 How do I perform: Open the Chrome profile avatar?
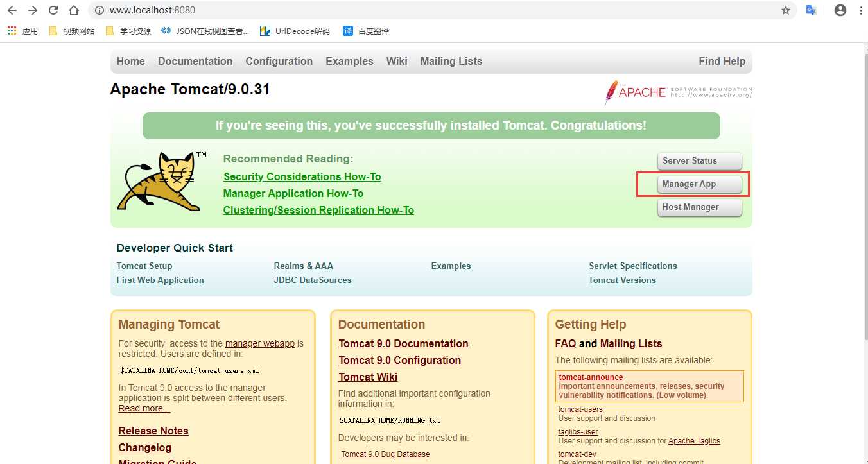(x=840, y=10)
